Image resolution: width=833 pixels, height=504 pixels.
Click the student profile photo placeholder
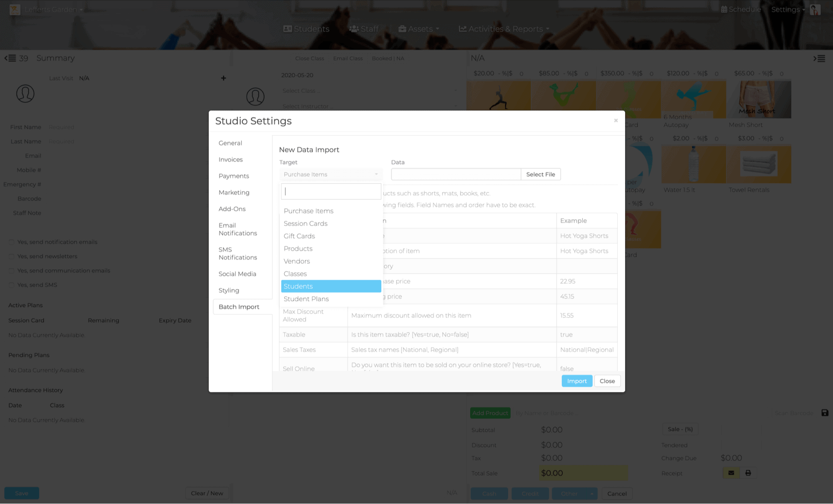pos(25,93)
